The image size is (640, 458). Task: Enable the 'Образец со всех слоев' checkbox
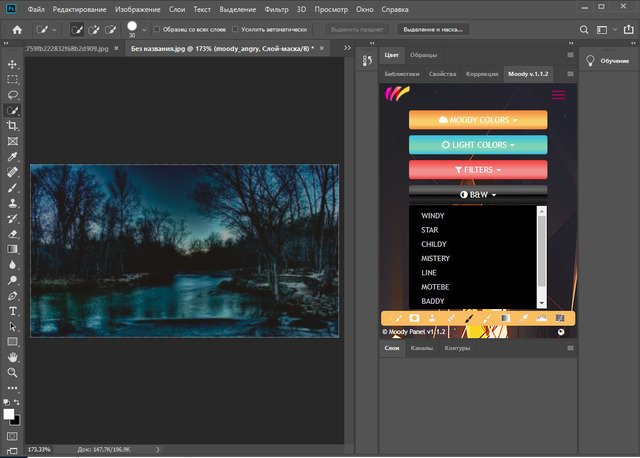(157, 30)
